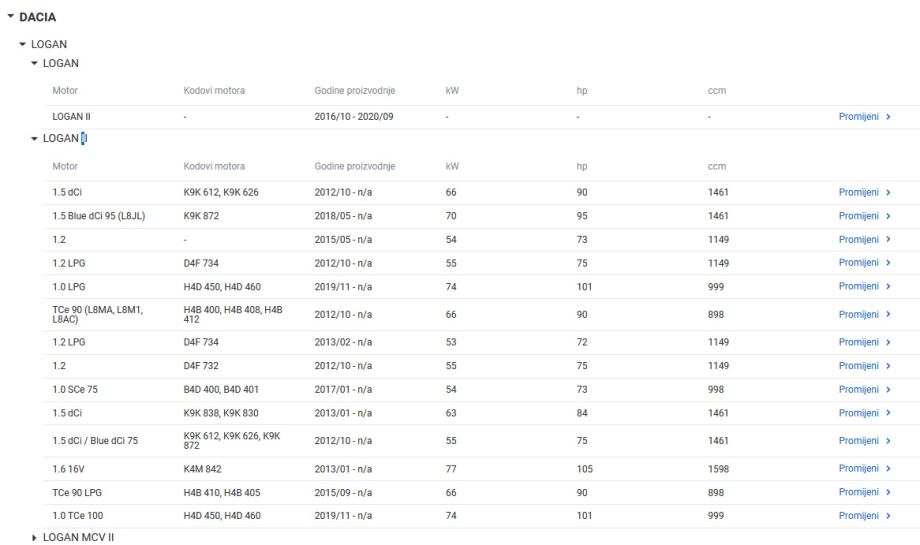Expand the LOGAN MCV II section
The height and width of the screenshot is (545, 920).
click(x=35, y=538)
